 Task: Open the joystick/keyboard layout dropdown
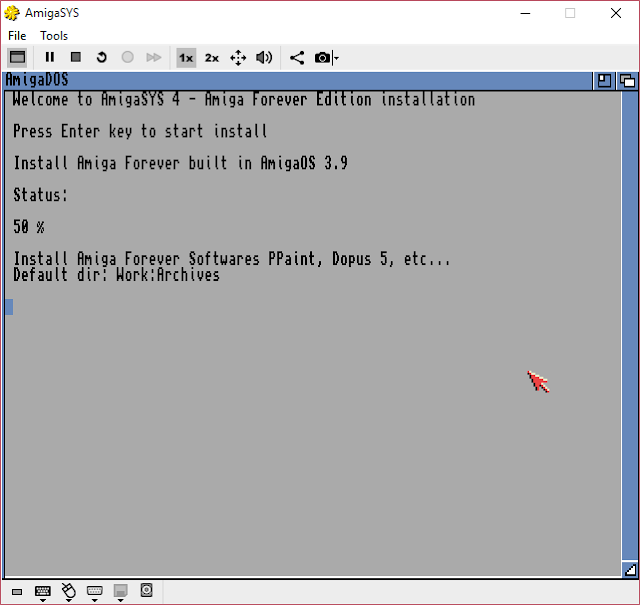(x=94, y=593)
